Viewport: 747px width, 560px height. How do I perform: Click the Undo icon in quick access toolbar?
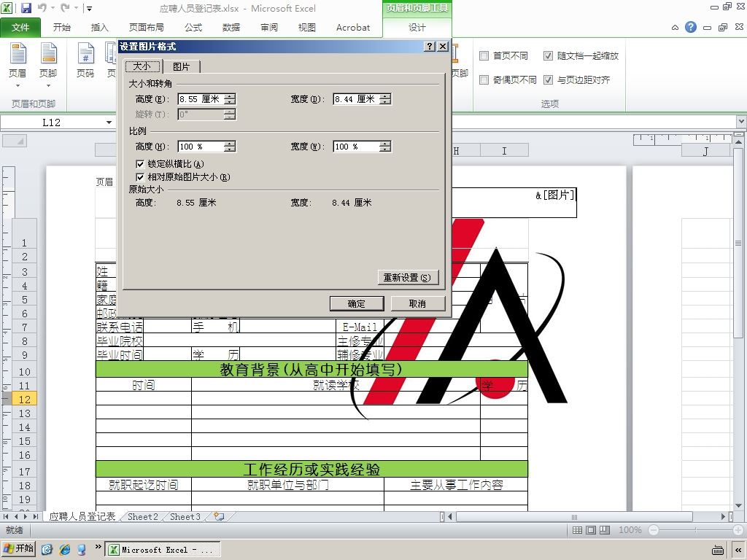point(42,8)
